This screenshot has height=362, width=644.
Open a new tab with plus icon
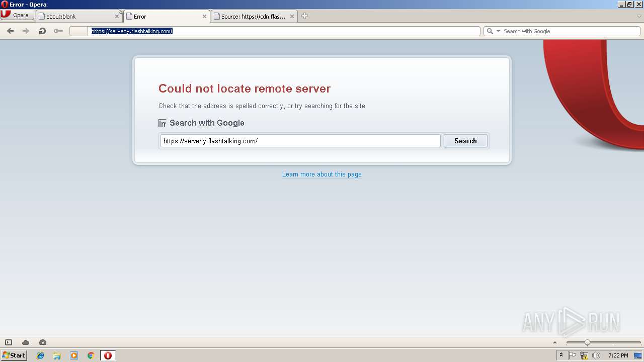tap(304, 16)
